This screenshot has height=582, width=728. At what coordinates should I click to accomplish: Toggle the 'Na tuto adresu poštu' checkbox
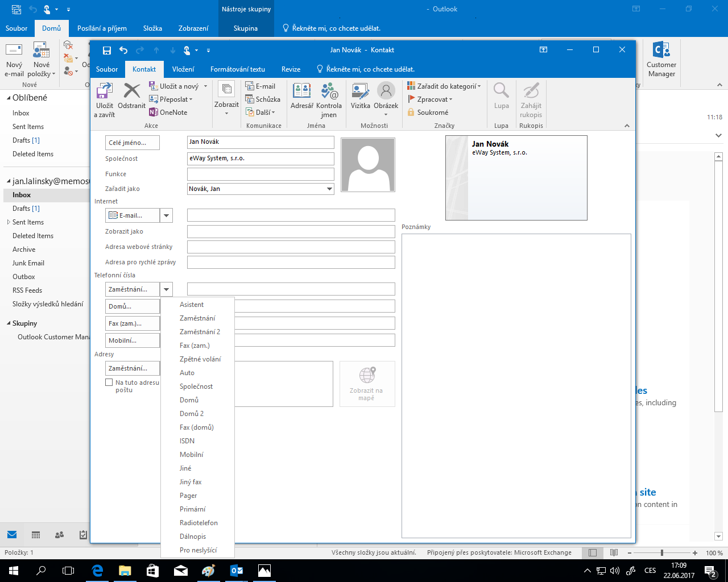coord(109,383)
